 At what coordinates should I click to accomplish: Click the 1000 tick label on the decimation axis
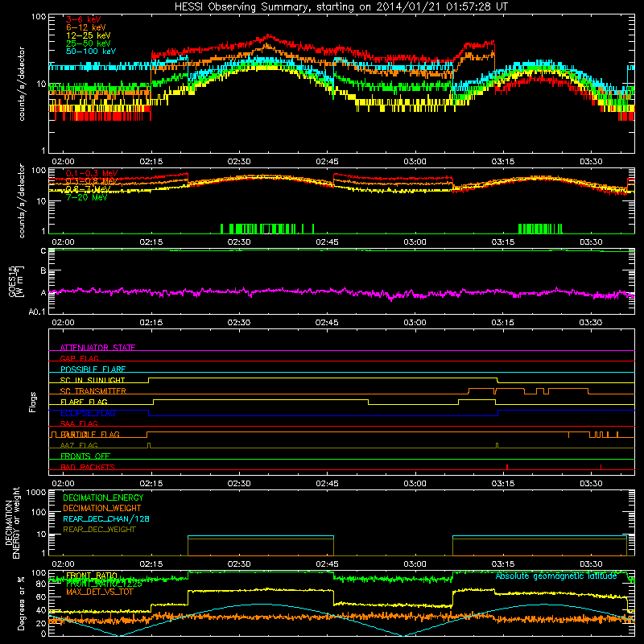pyautogui.click(x=36, y=493)
